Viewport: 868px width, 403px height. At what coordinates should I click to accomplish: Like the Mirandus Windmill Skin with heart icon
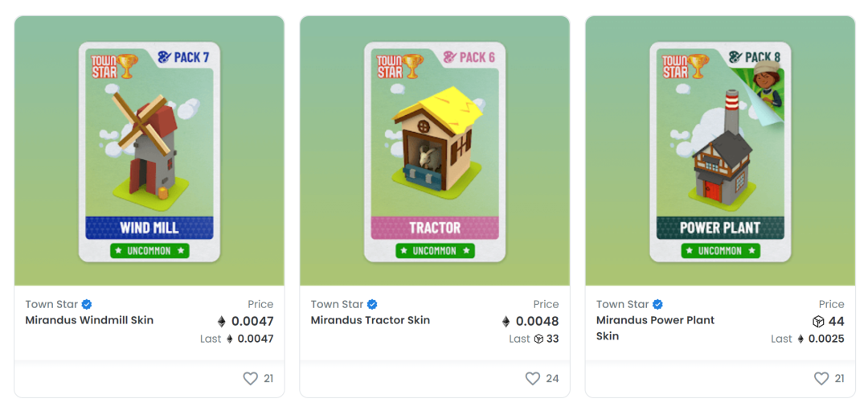(x=251, y=379)
